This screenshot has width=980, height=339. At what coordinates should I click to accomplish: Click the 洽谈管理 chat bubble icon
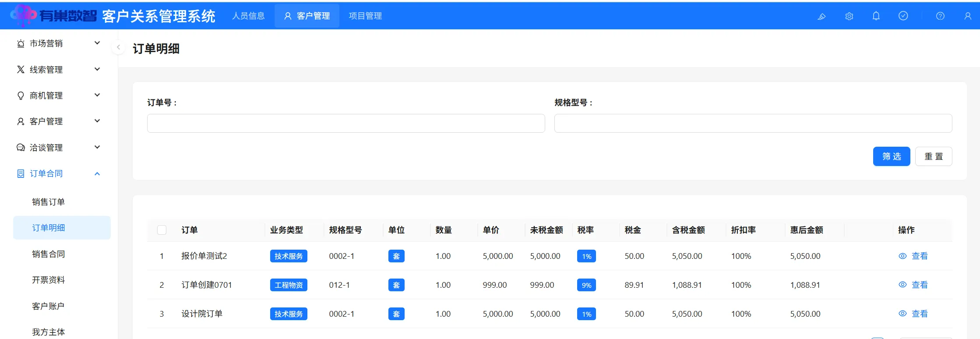pos(21,148)
